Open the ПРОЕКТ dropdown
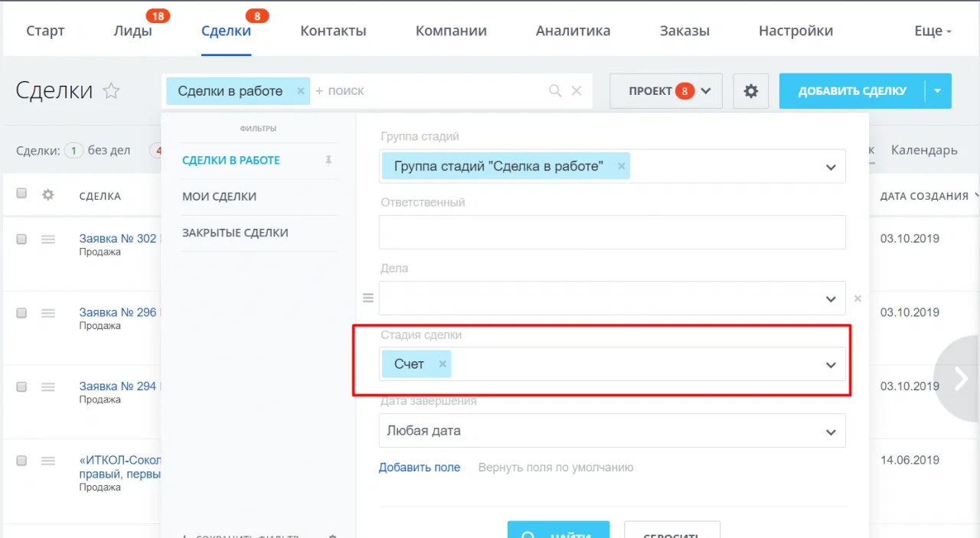 tap(665, 90)
